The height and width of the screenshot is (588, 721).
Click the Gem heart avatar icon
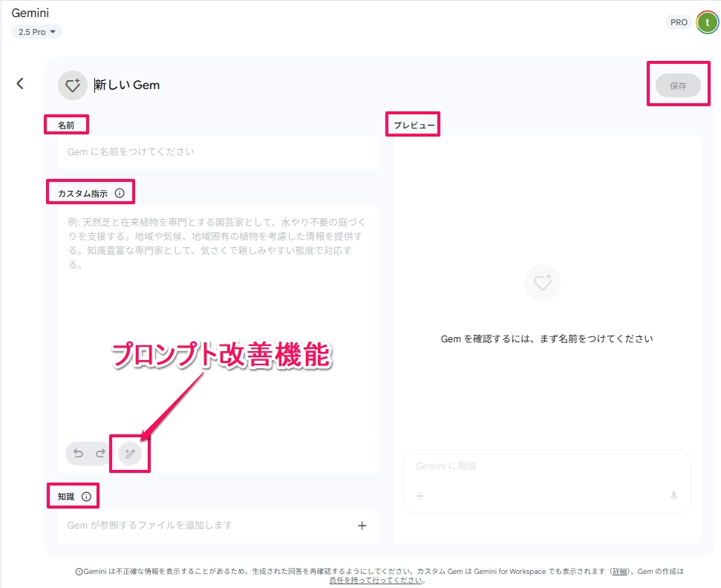[x=73, y=85]
